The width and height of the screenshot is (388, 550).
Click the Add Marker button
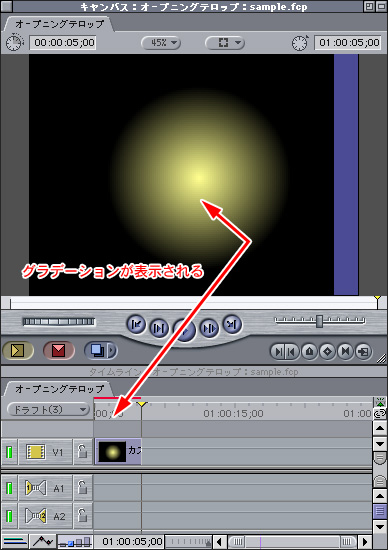[x=309, y=351]
